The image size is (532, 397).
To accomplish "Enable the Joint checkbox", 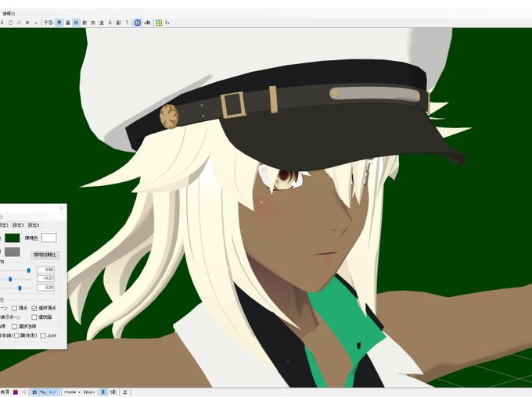I will [x=43, y=335].
